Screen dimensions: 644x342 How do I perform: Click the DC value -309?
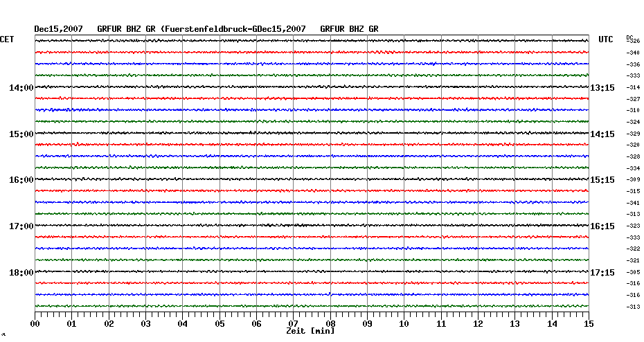point(633,179)
